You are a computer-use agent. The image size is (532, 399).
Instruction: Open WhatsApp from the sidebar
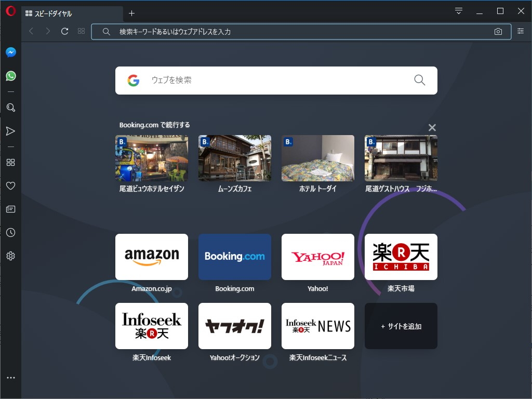click(10, 76)
